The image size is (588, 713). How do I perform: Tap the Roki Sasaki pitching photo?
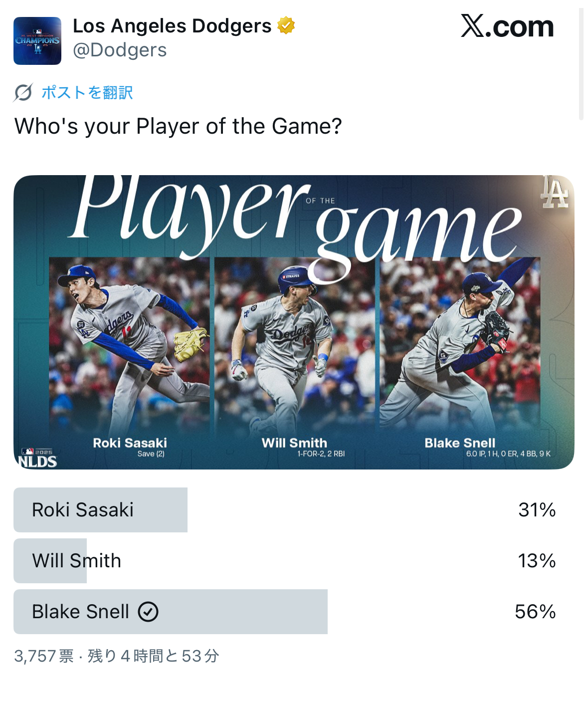pyautogui.click(x=130, y=344)
